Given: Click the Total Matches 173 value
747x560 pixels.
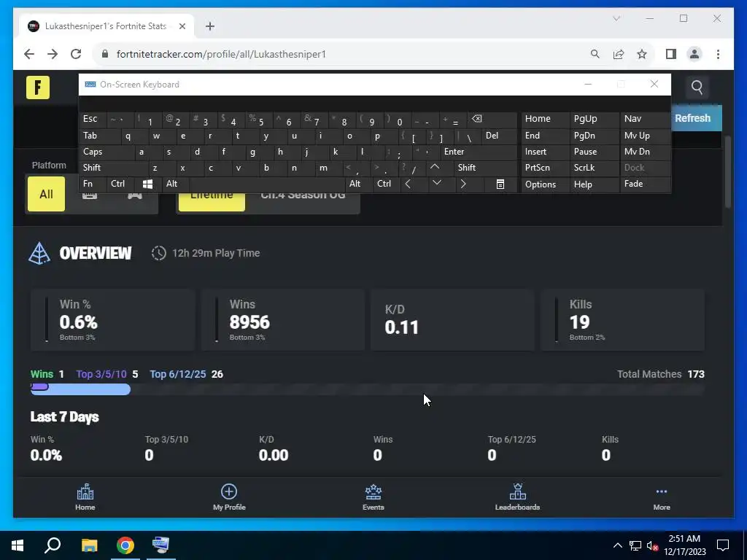Looking at the screenshot, I should 695,374.
